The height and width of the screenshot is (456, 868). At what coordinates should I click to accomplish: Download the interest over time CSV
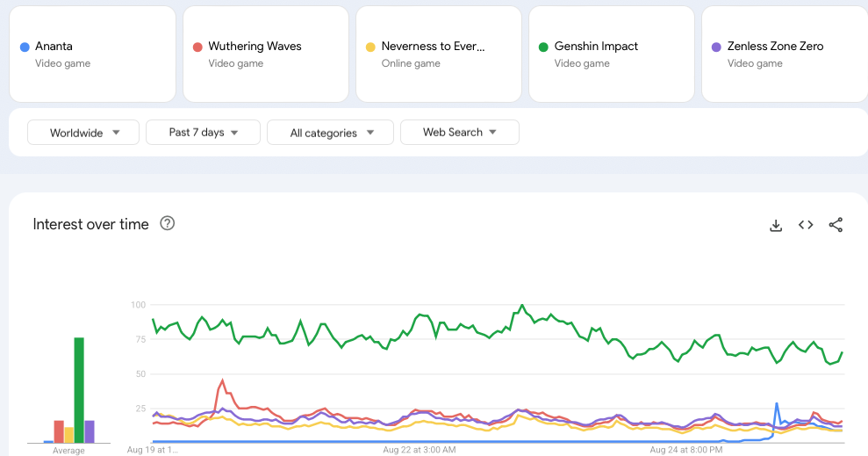(x=776, y=225)
